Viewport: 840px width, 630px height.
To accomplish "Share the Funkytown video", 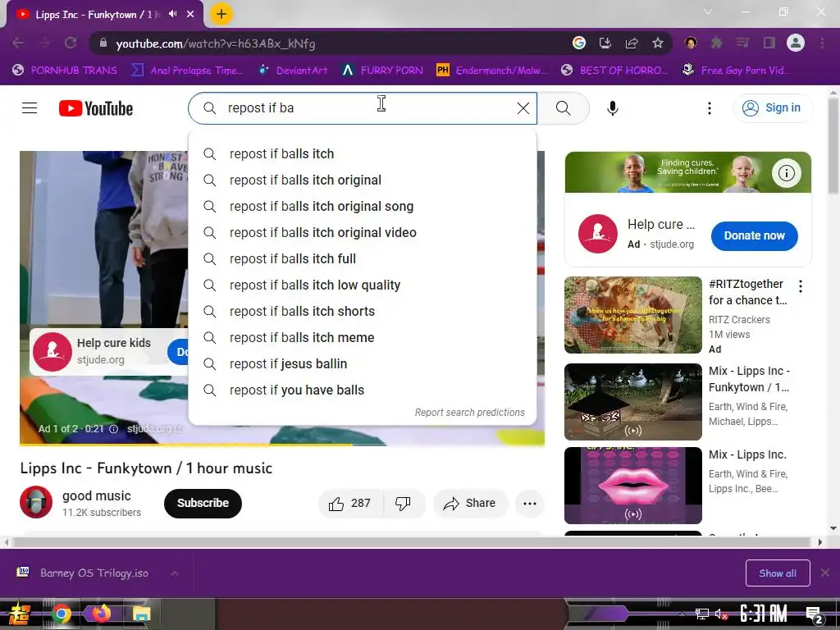I will tap(470, 504).
